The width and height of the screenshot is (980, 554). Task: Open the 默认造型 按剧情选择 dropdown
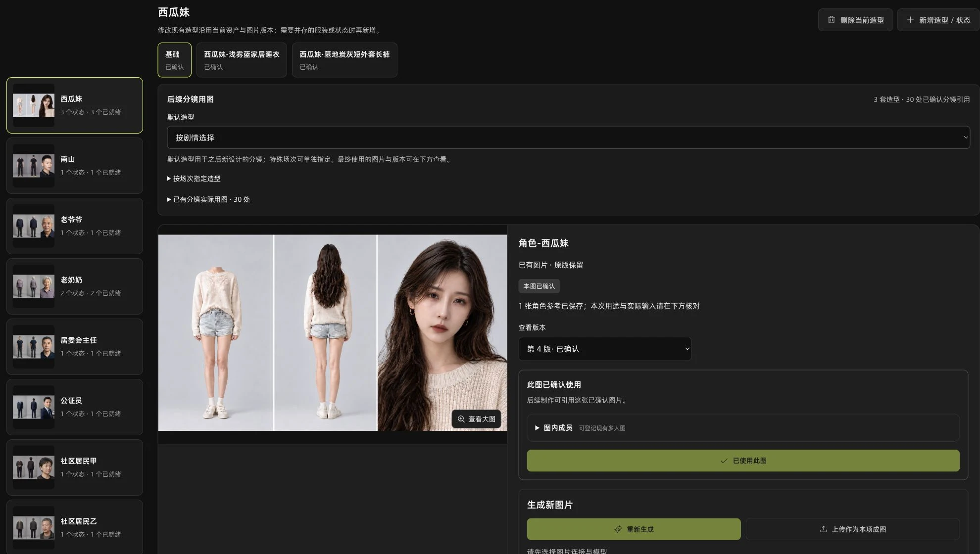(x=568, y=138)
